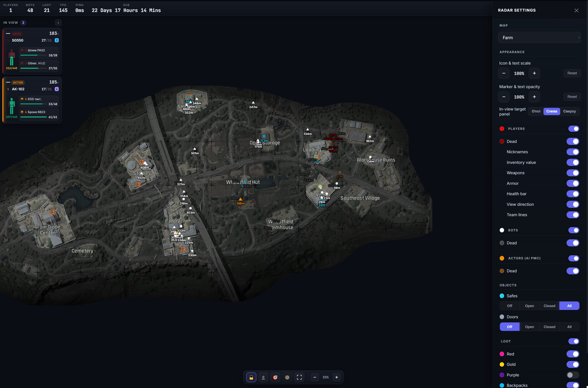588x388 pixels.
Task: Toggle the lock icon in the bottom toolbar
Action: (x=251, y=377)
